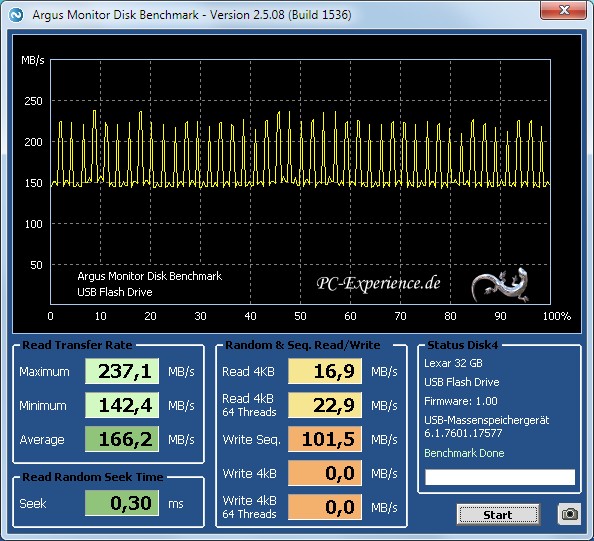Viewport: 594px width, 541px height.
Task: Close the Argus Monitor Disk Benchmark window
Action: (x=565, y=10)
